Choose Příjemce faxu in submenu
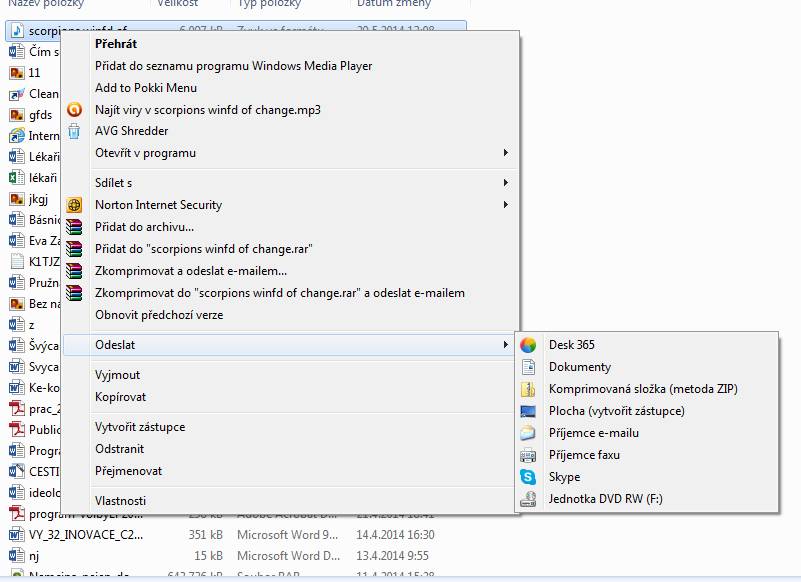 [584, 455]
